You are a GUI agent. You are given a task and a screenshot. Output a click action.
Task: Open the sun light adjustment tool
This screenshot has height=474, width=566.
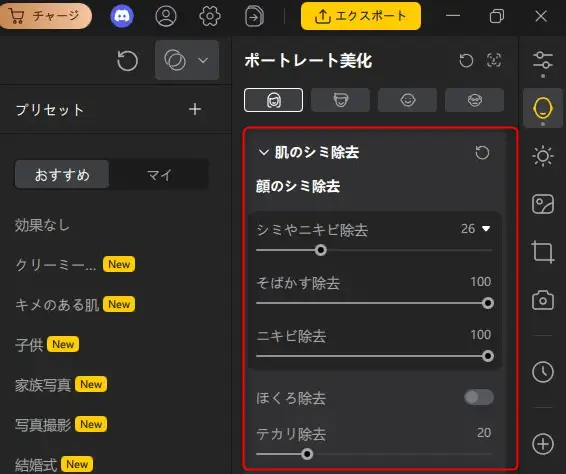pos(543,156)
